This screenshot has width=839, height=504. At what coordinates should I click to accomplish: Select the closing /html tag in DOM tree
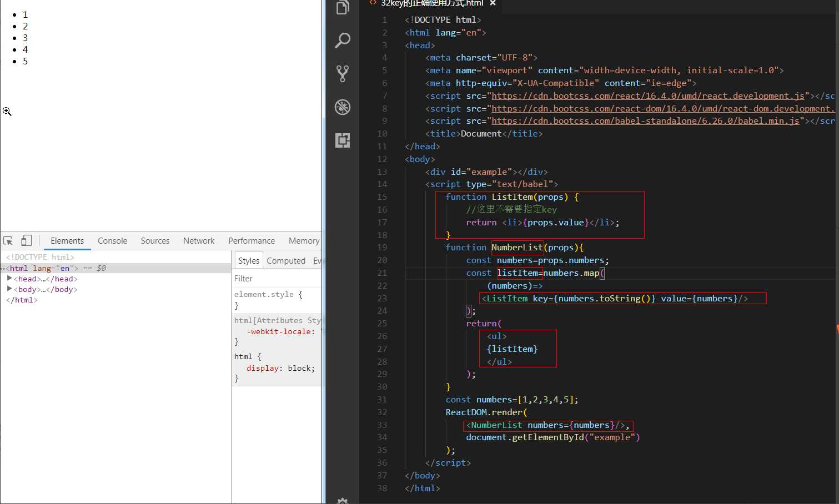point(22,300)
